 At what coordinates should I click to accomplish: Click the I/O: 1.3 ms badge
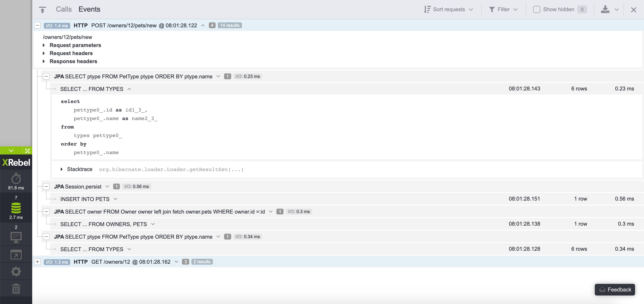pyautogui.click(x=57, y=262)
